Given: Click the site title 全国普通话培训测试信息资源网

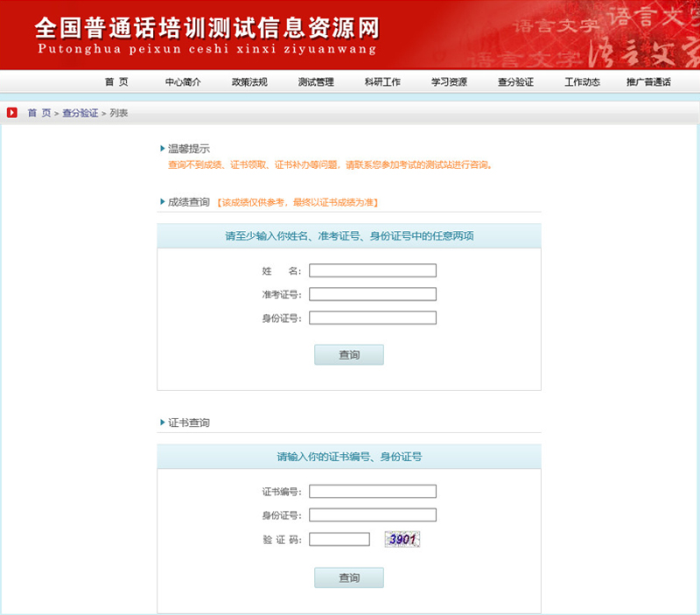Looking at the screenshot, I should tap(207, 28).
